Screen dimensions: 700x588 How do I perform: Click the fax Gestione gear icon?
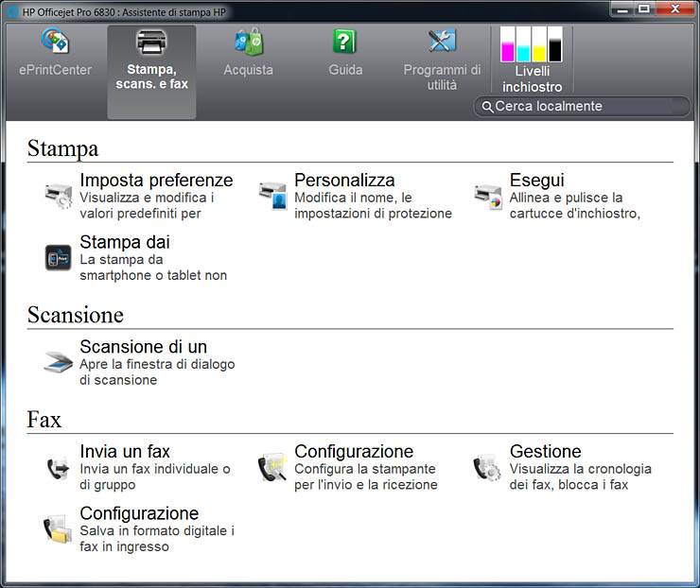pos(487,468)
